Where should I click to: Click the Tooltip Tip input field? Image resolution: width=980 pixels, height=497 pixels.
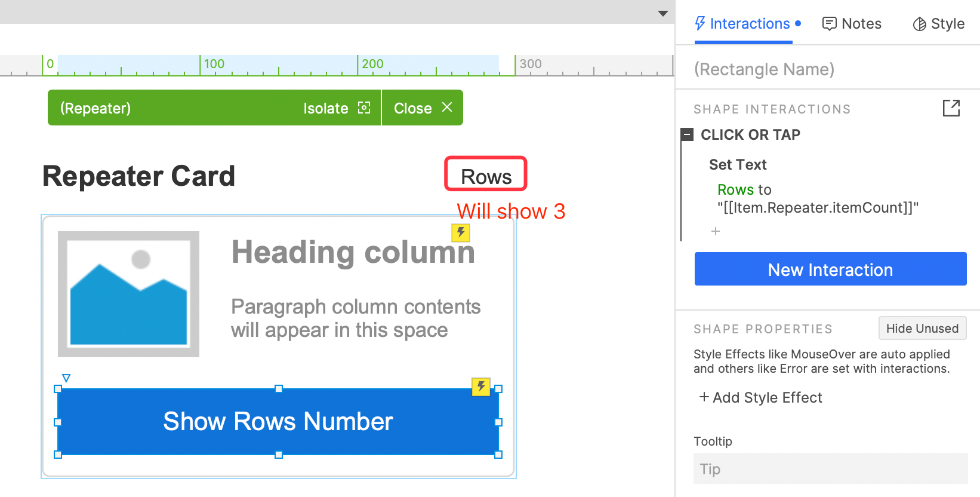830,468
